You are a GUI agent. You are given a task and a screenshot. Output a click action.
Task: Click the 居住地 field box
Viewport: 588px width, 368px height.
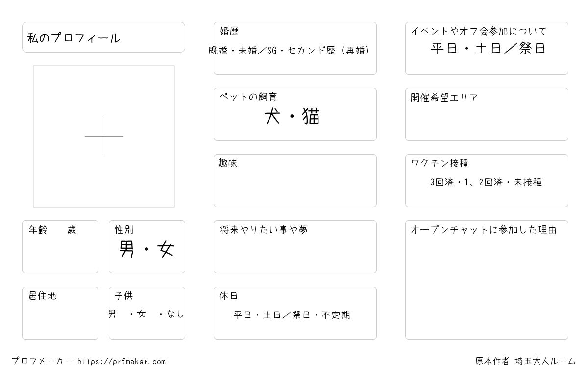pyautogui.click(x=60, y=313)
